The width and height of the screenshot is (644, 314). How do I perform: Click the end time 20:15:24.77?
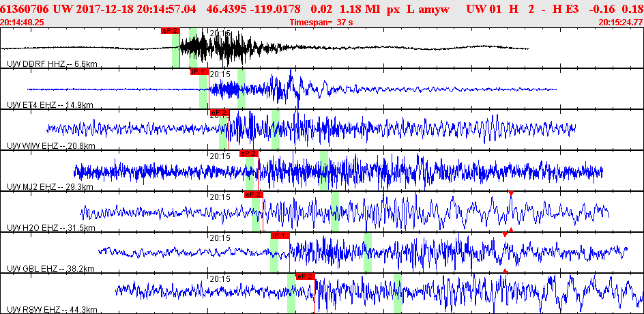pyautogui.click(x=621, y=23)
